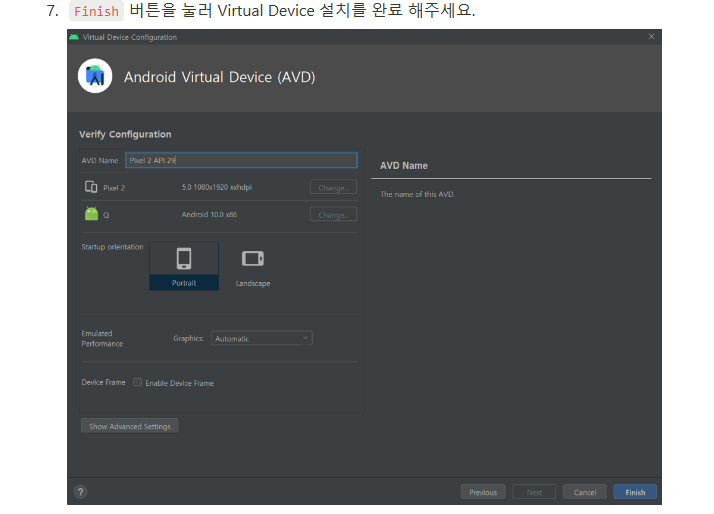Click the 'Pixel 2' device name text
Viewport: 714px width, 514px height.
[114, 188]
